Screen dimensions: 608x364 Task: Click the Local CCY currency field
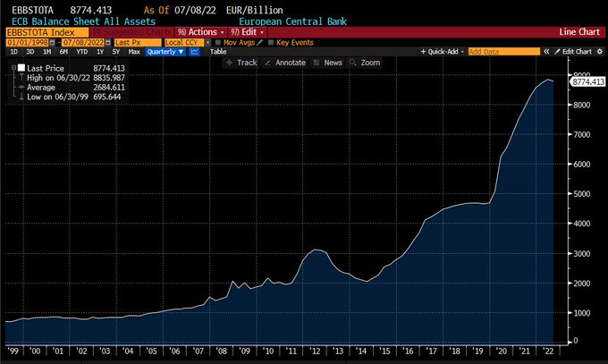[x=184, y=43]
